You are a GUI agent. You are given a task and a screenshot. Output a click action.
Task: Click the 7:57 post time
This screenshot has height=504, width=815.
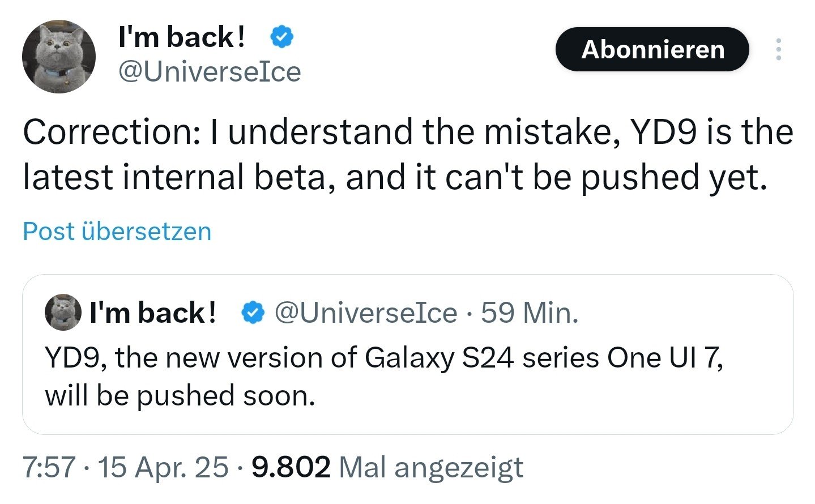pos(49,467)
